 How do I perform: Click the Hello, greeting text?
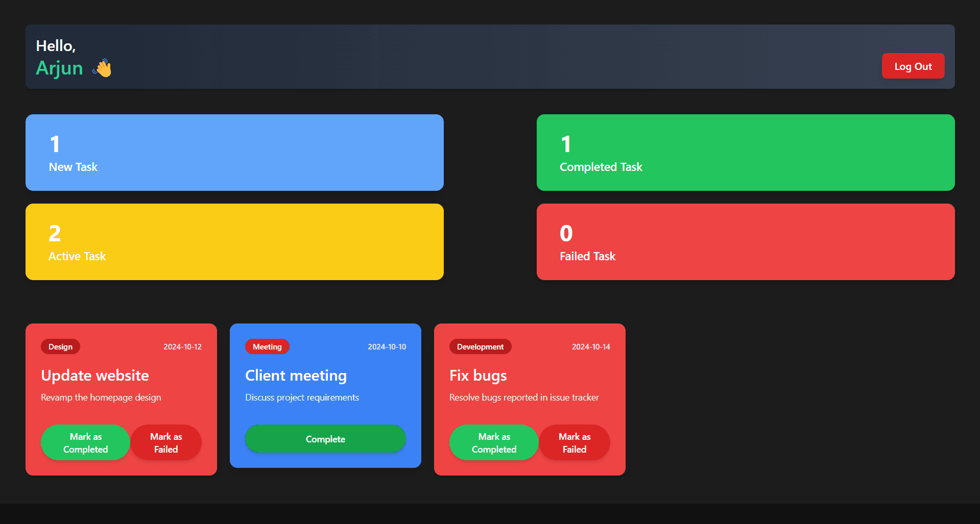pyautogui.click(x=56, y=46)
